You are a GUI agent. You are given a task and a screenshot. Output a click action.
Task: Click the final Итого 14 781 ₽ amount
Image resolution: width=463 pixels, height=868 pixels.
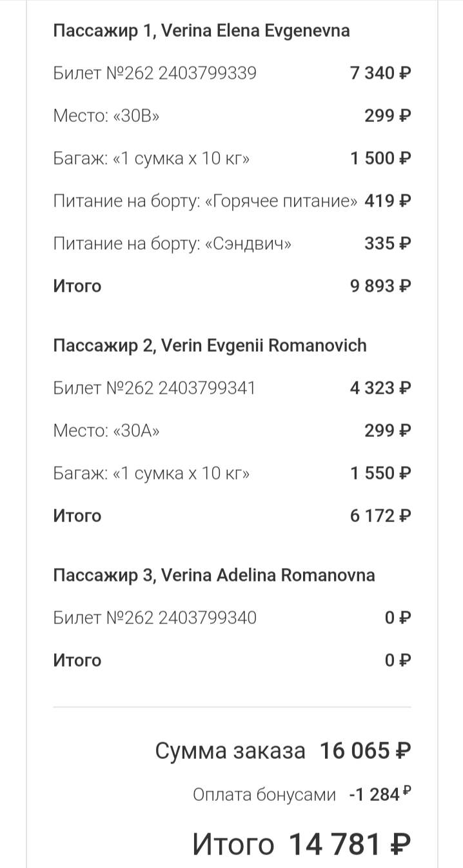(350, 843)
